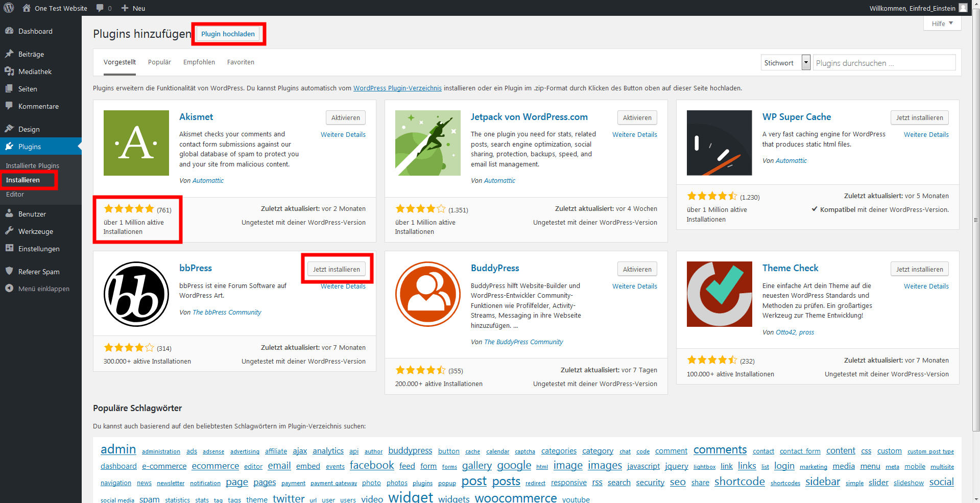The width and height of the screenshot is (980, 503).
Task: Open Weitere Details for Akismet
Action: [343, 135]
